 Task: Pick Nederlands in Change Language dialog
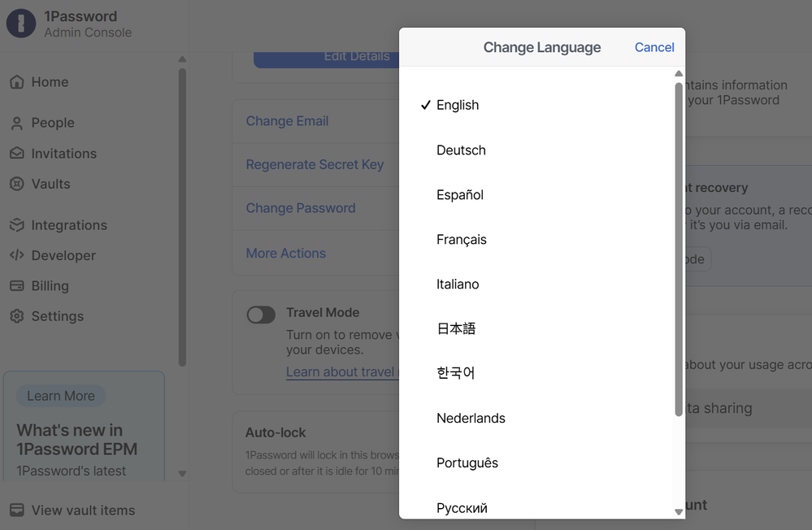click(471, 418)
